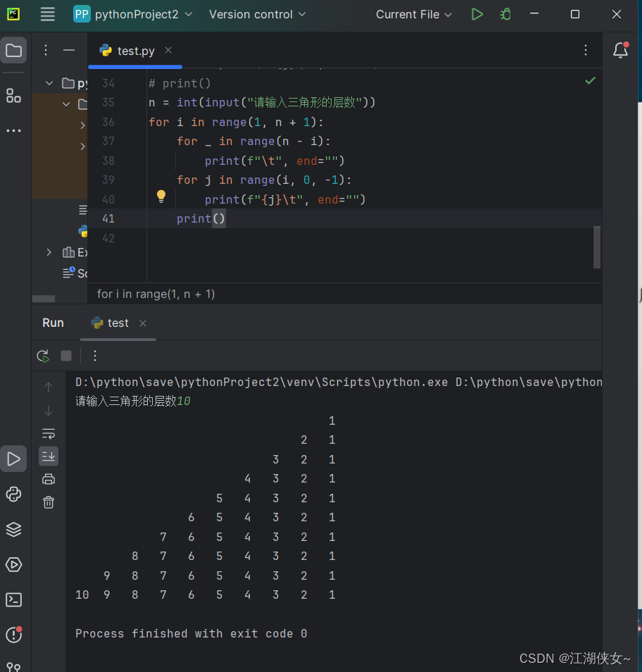
Task: Toggle soft-wrap in the Run console
Action: (x=48, y=433)
